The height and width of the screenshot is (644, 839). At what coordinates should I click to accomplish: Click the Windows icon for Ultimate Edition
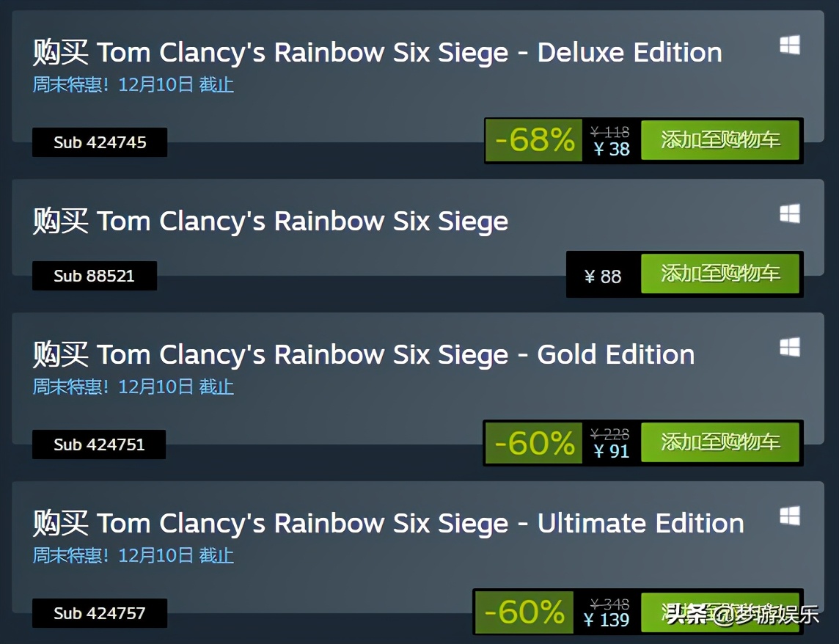(x=790, y=516)
